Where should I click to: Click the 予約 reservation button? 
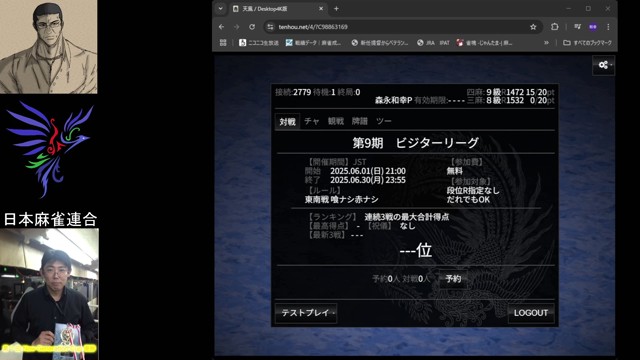point(453,279)
